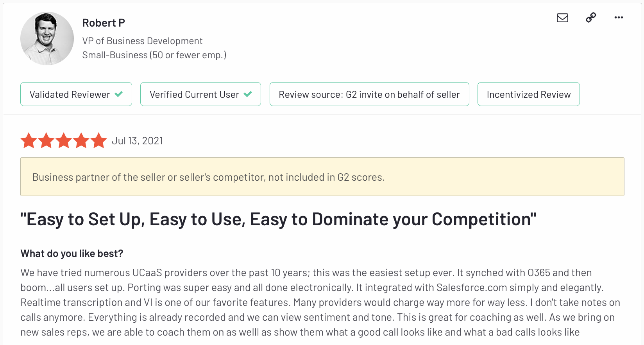Click the Review source G2 invite badge

pyautogui.click(x=369, y=94)
